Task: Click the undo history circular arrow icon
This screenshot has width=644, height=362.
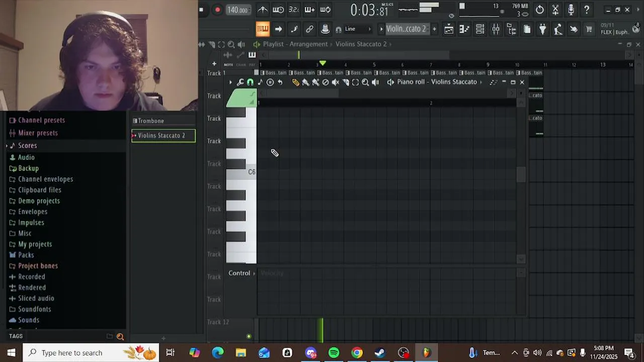Action: [539, 10]
